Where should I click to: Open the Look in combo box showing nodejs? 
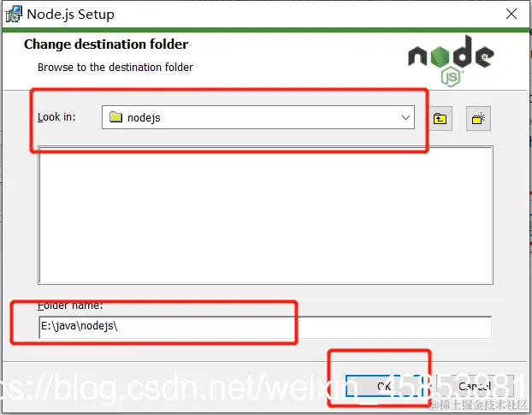coord(258,117)
